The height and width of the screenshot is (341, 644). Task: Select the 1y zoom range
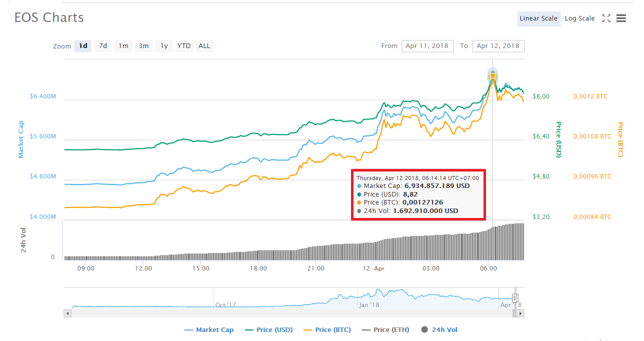tap(163, 46)
